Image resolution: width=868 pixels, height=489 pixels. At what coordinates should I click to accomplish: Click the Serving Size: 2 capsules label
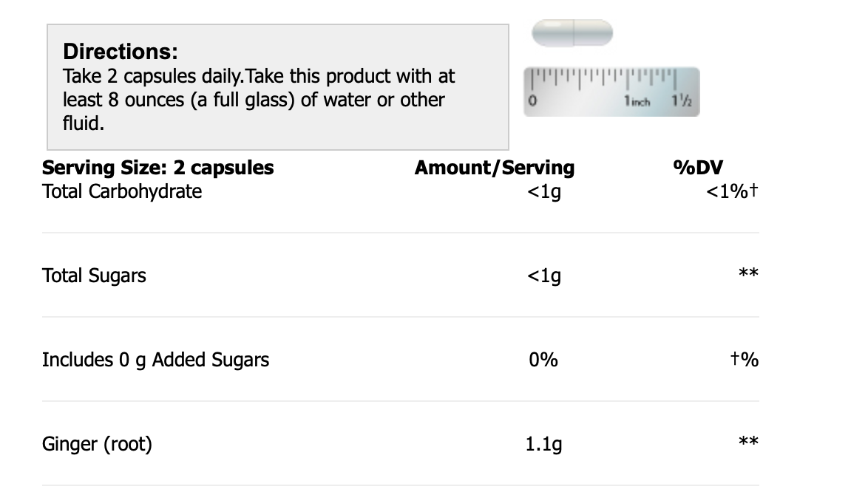click(158, 168)
